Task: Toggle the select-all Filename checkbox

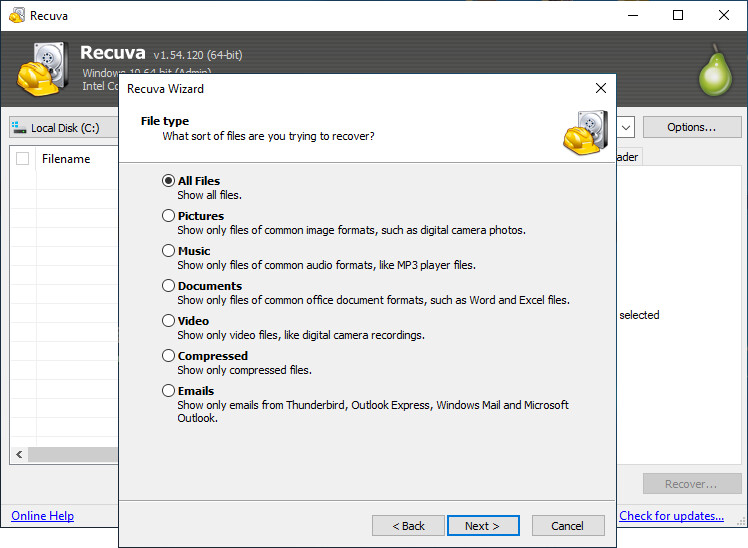Action: coord(22,158)
